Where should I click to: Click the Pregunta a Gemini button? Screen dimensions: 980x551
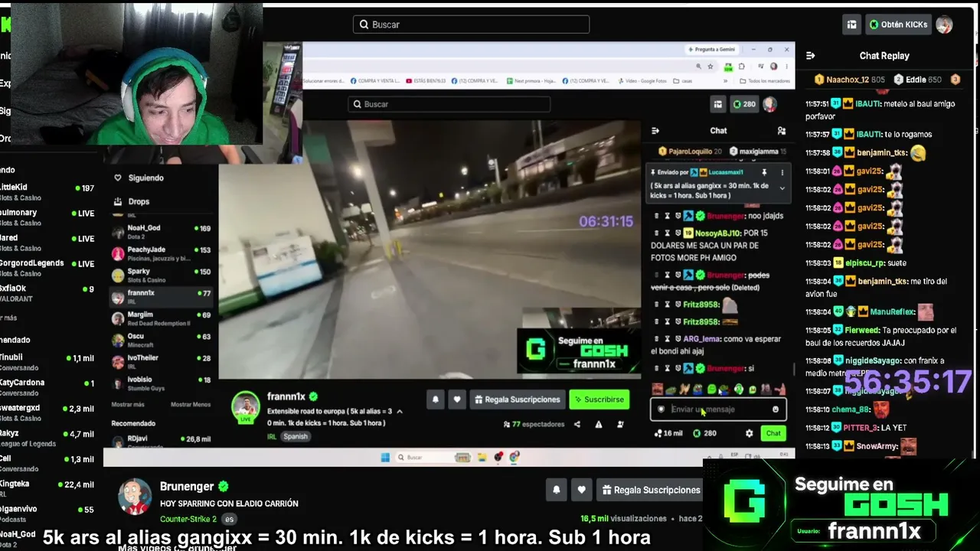click(712, 50)
